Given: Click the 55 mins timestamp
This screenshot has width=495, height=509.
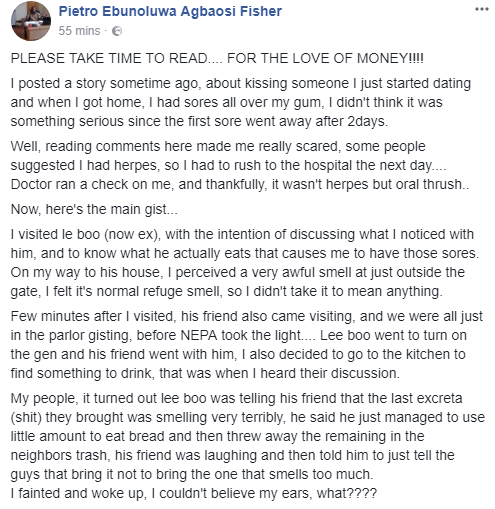Looking at the screenshot, I should pos(79,31).
